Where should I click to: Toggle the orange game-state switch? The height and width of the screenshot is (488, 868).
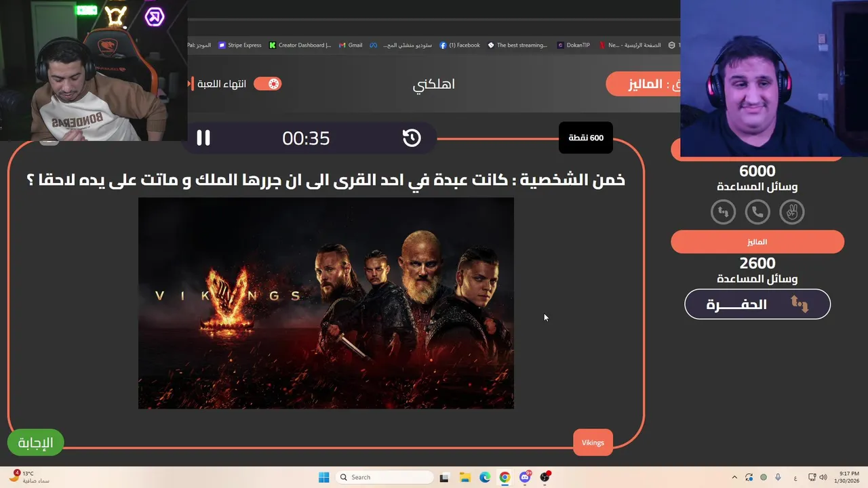tap(267, 84)
